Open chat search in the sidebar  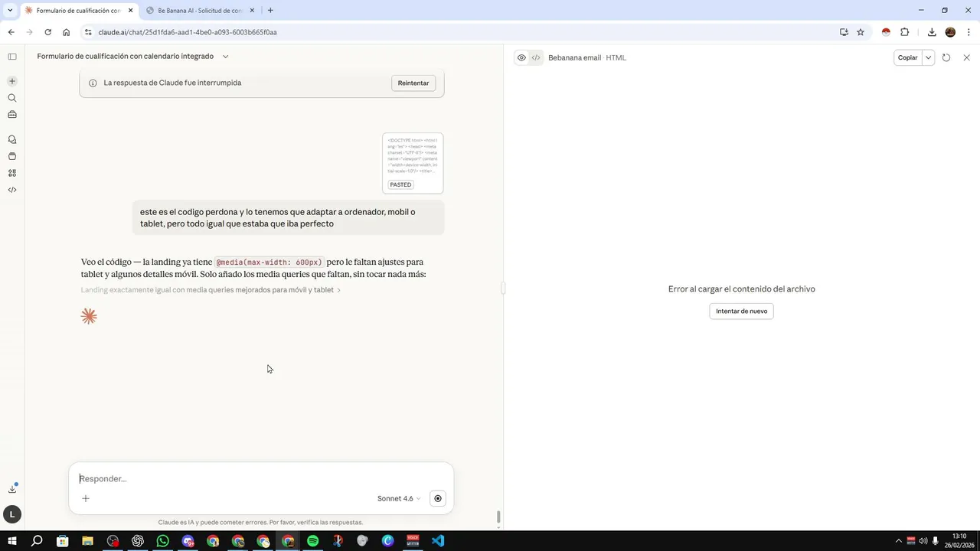[x=12, y=98]
